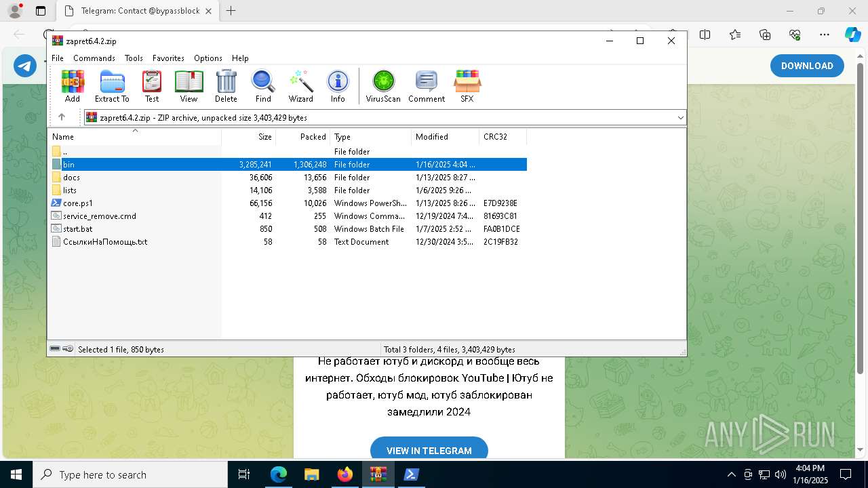Image resolution: width=868 pixels, height=488 pixels.
Task: Open Microsoft Edge from the taskbar
Action: coord(279,474)
